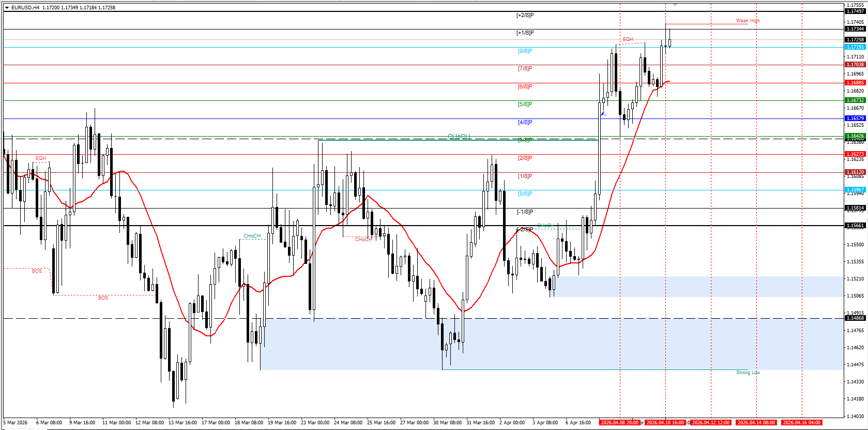Select the EQH label near April highs
The height and width of the screenshot is (430, 868).
pyautogui.click(x=628, y=39)
